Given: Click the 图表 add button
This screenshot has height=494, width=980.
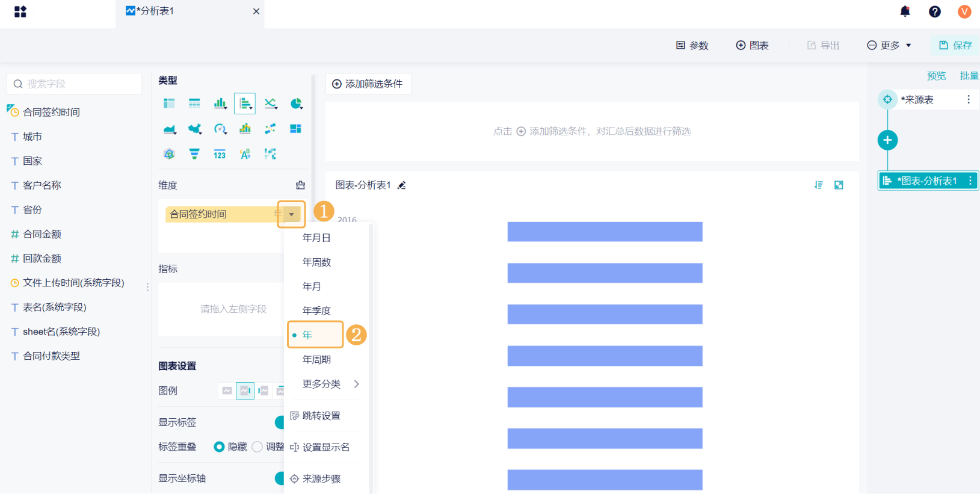Looking at the screenshot, I should [753, 46].
